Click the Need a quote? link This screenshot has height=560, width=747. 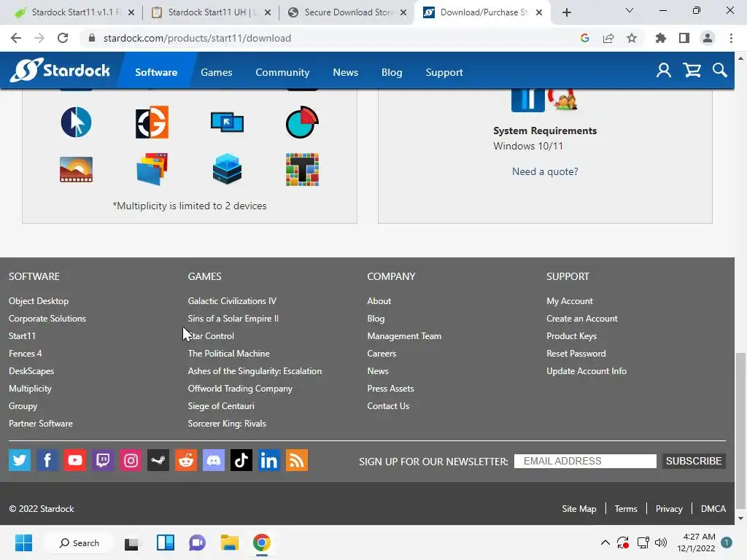coord(545,171)
